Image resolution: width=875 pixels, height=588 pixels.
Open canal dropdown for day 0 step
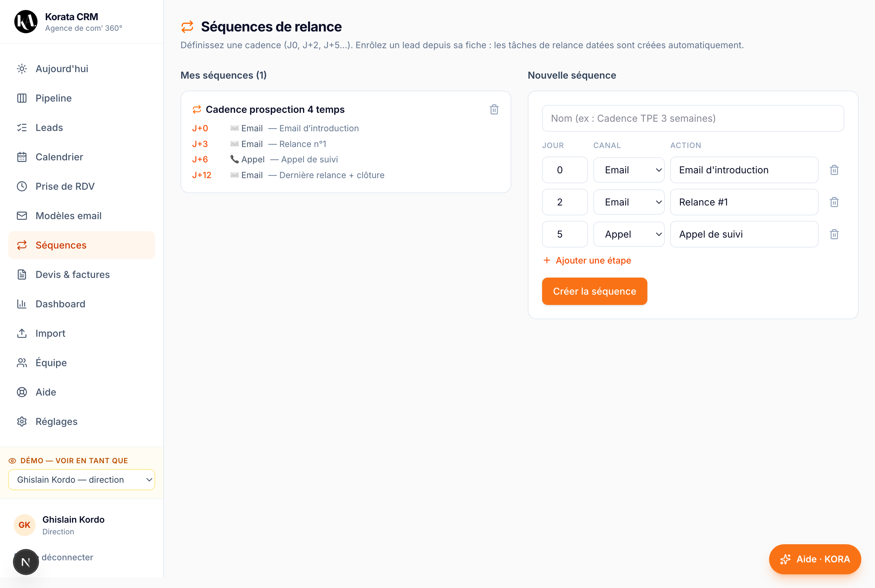click(629, 170)
